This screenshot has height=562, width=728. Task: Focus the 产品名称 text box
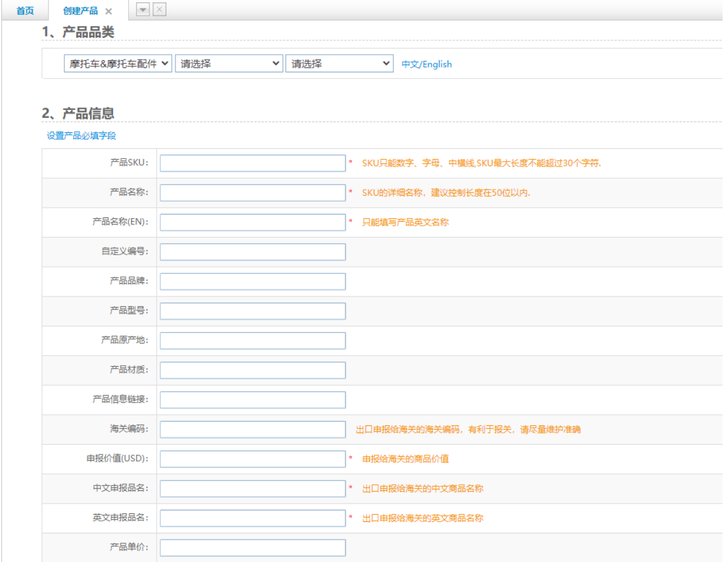253,193
